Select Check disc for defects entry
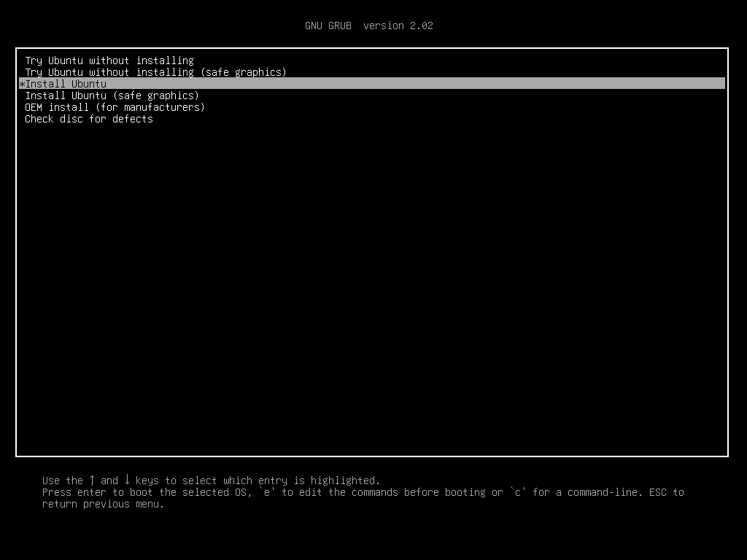The width and height of the screenshot is (747, 560). click(89, 119)
